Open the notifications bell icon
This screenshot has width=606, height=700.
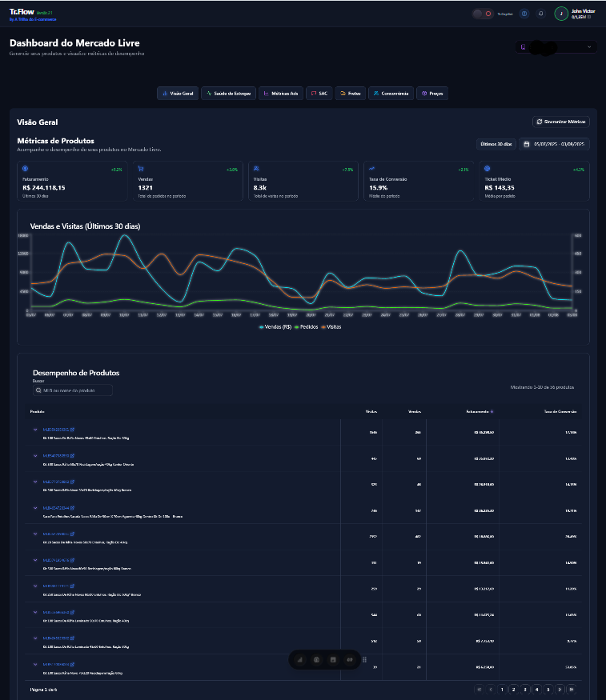click(541, 14)
